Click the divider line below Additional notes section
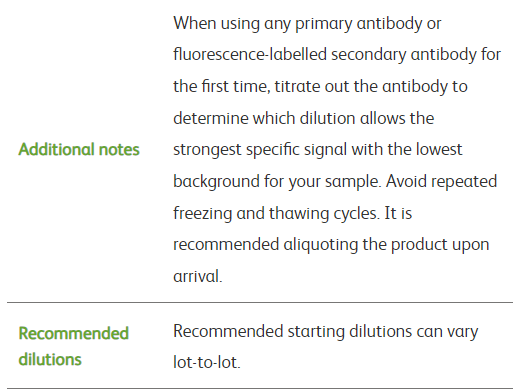Viewport: 522px width, 392px height. click(260, 302)
